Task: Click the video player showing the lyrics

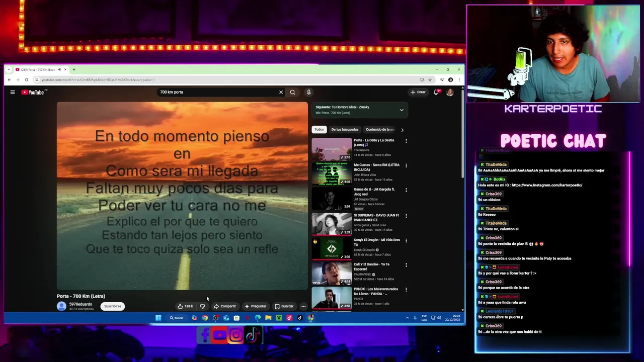Action: click(x=182, y=196)
